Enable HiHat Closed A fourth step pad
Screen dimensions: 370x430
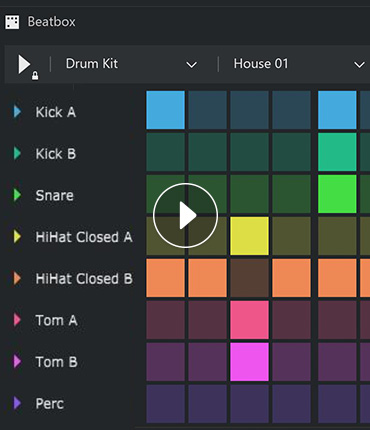coord(291,236)
